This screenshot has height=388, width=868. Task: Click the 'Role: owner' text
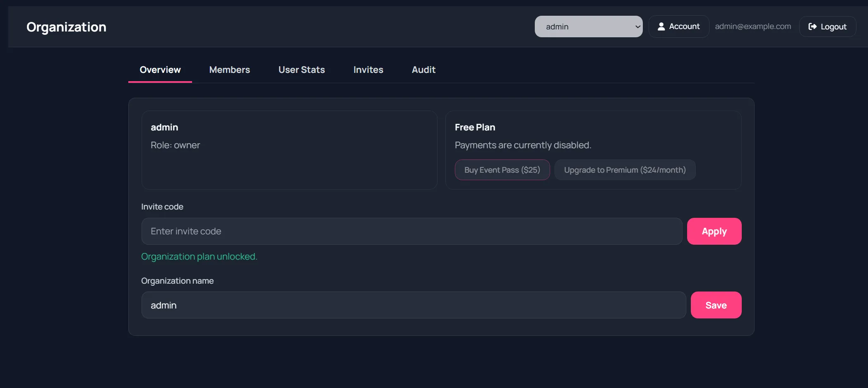click(175, 145)
